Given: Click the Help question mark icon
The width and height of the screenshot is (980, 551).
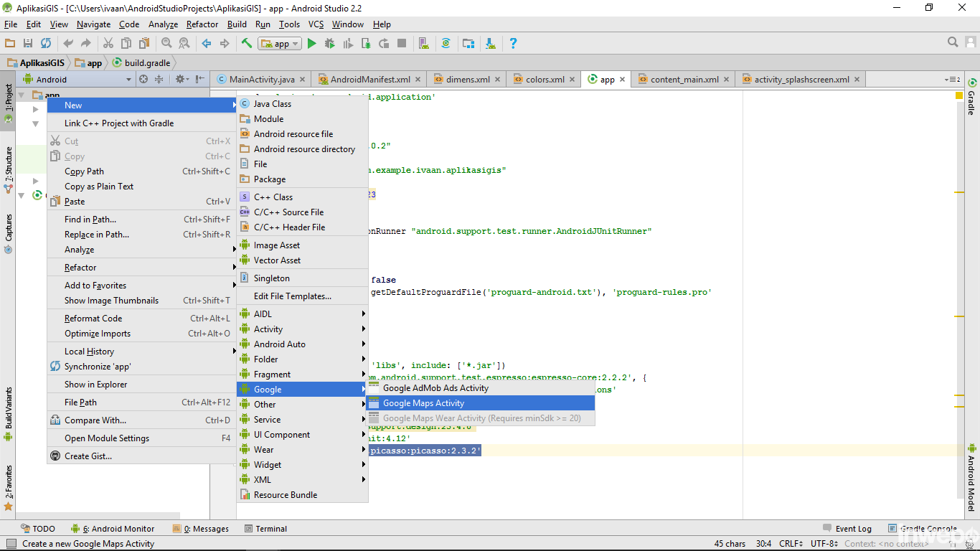Looking at the screenshot, I should point(513,44).
